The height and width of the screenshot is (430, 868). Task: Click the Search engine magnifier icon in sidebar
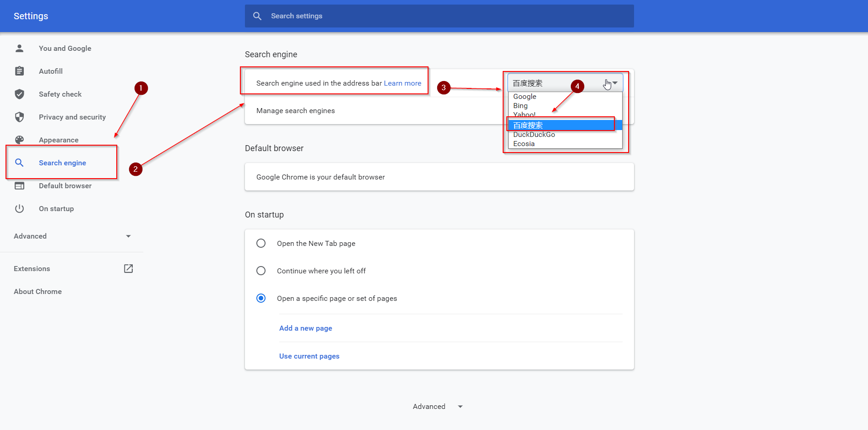click(x=19, y=163)
